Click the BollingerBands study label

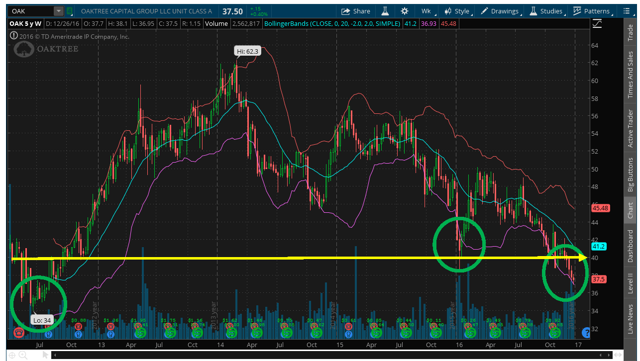tap(332, 24)
